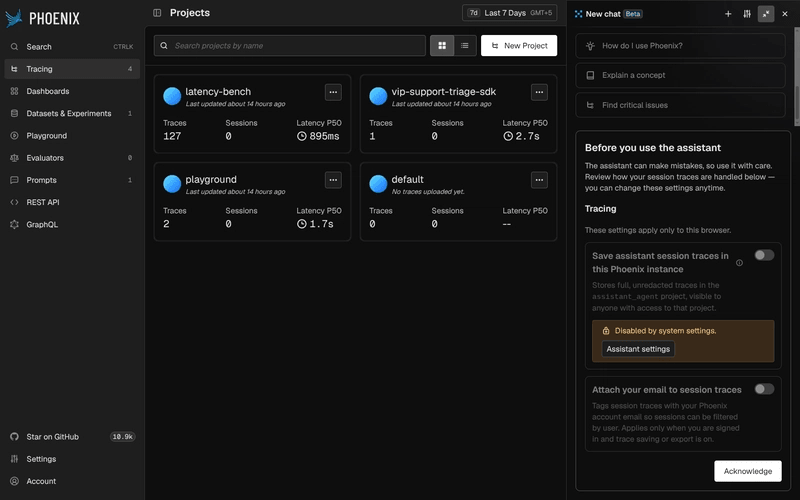The height and width of the screenshot is (500, 800).
Task: Click latency-bench traces value 127
Action: 172,136
